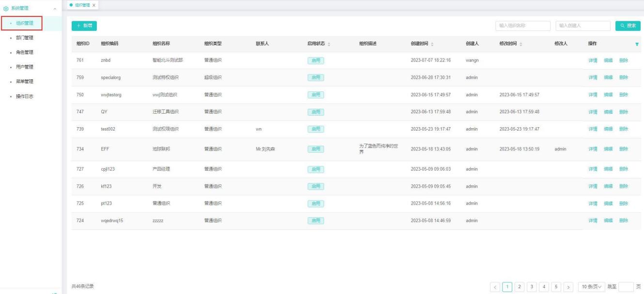
Task: Select 用户管理 from the sidebar
Action: point(24,67)
